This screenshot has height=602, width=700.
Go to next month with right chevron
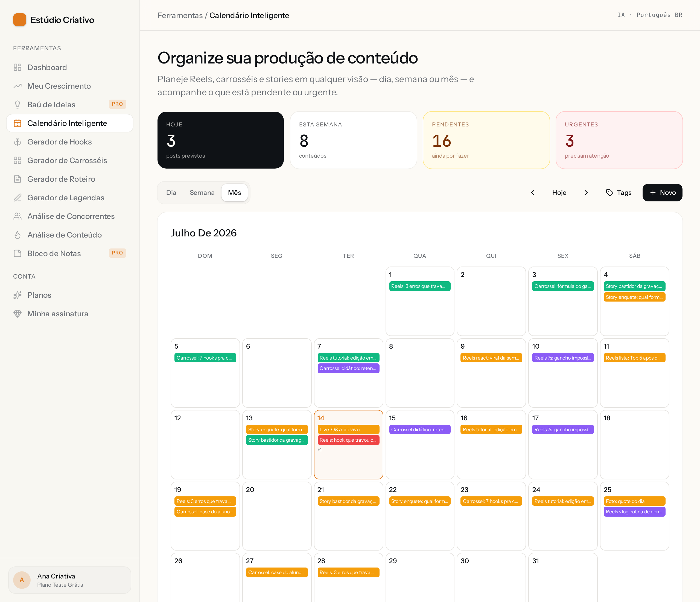point(586,193)
